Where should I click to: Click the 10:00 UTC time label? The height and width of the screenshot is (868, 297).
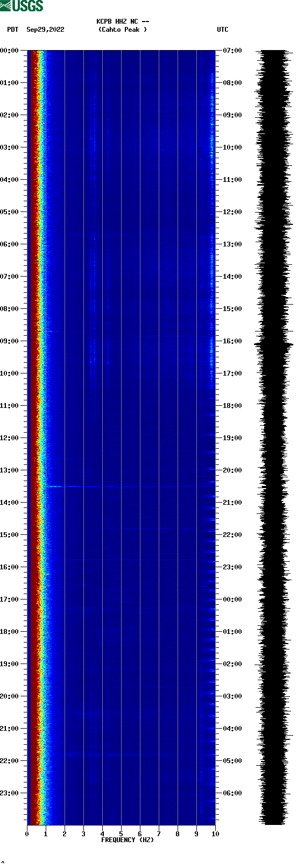click(x=232, y=147)
